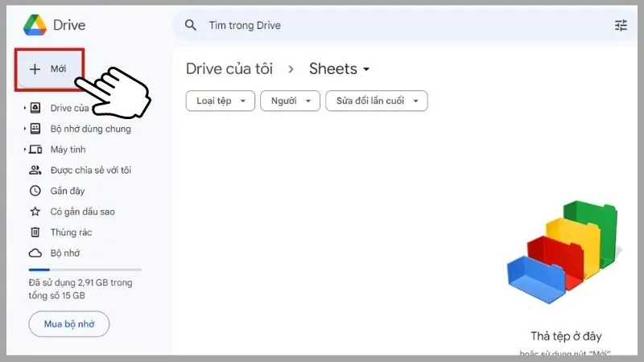Click the shared-with-me people icon
The width and height of the screenshot is (644, 362).
coord(35,170)
